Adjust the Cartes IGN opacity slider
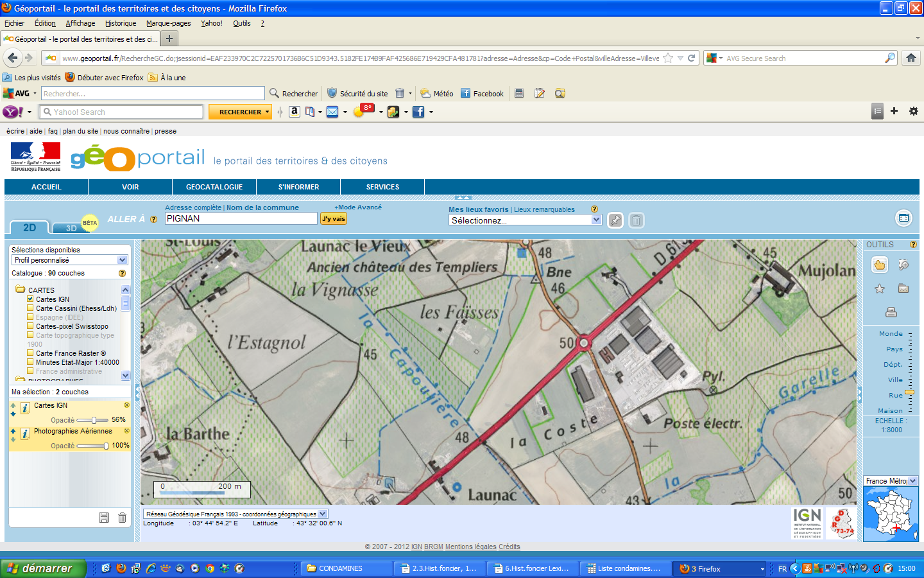Viewport: 924px width, 578px height. click(x=94, y=420)
